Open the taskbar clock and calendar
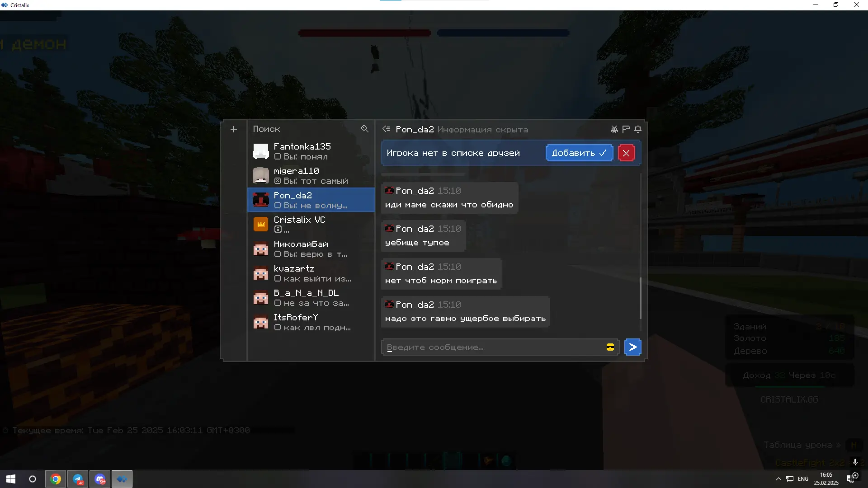The height and width of the screenshot is (488, 868). (x=826, y=479)
